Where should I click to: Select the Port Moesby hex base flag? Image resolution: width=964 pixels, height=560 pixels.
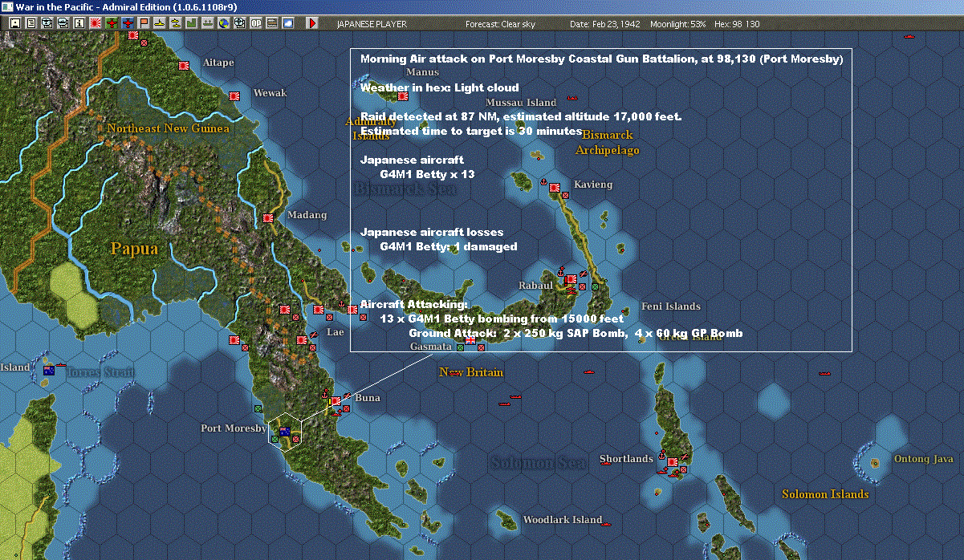[x=284, y=431]
